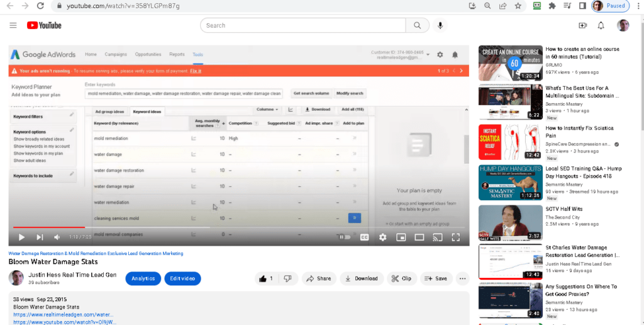
Task: Open the Create video icon
Action: [582, 25]
